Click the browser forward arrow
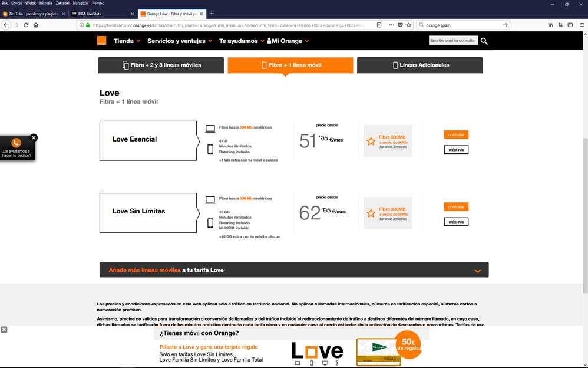588x368 pixels. tap(16, 25)
